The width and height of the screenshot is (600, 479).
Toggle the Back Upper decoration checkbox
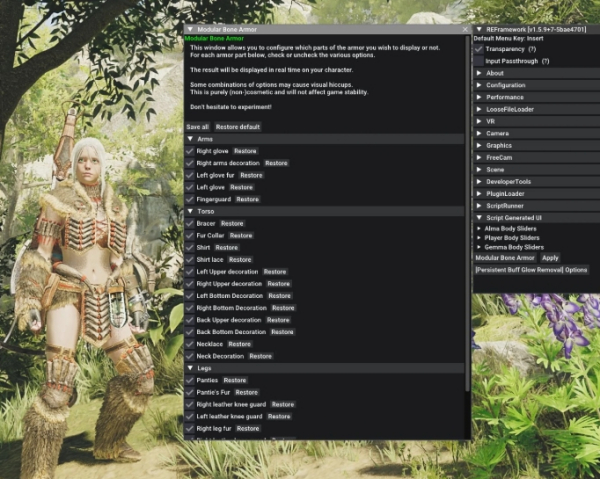coord(190,320)
